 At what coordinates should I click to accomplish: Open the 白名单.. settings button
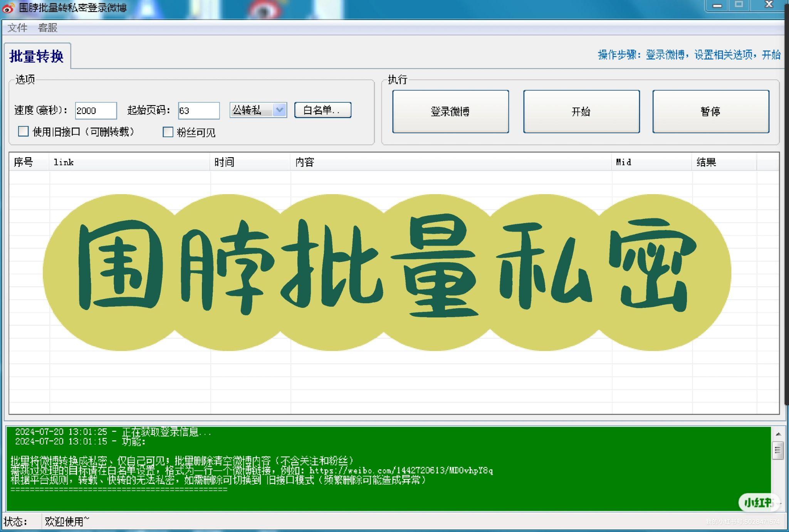pyautogui.click(x=322, y=110)
